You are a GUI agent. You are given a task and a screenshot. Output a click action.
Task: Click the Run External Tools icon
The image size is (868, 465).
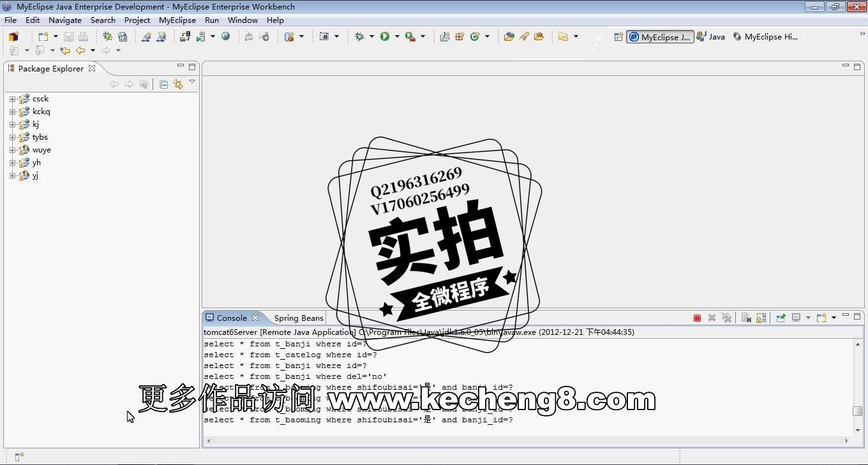tap(410, 37)
